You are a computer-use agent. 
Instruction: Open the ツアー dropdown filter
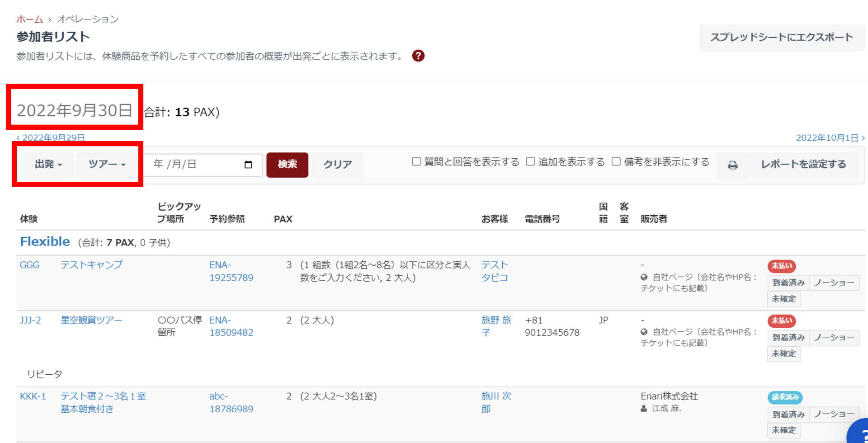click(x=107, y=164)
